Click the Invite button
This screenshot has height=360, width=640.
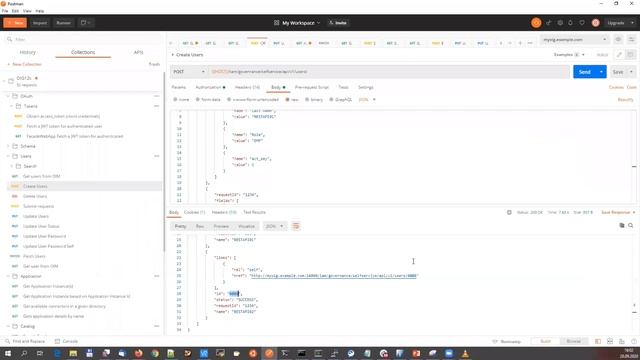[x=338, y=23]
